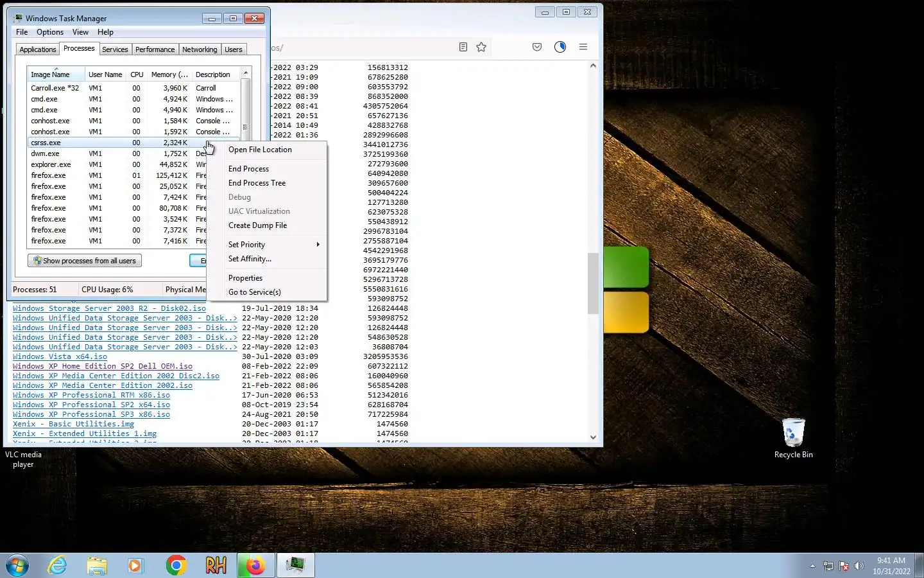
Task: Switch to the Users tab
Action: 234,49
